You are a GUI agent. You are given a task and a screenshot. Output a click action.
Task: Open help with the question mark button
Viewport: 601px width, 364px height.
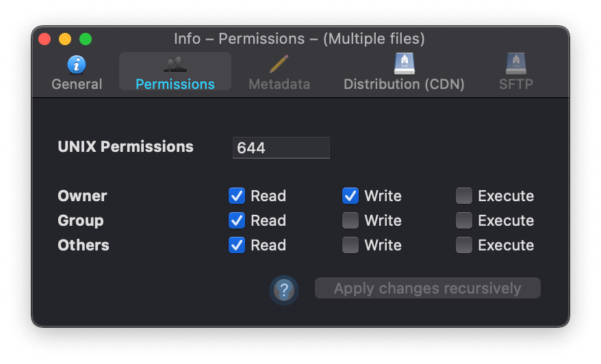click(x=284, y=290)
